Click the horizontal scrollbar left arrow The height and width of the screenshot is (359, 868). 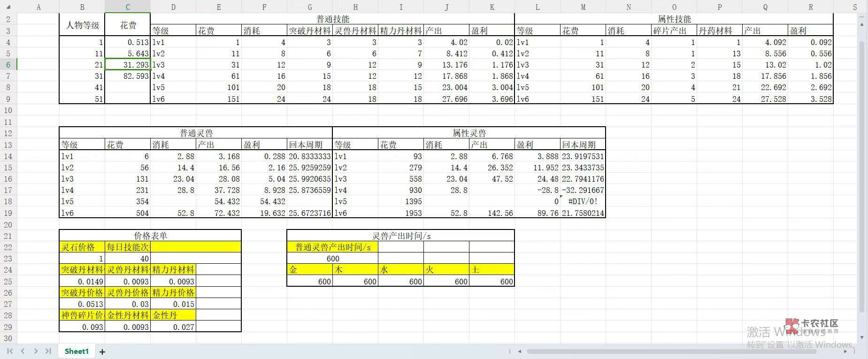coord(520,351)
